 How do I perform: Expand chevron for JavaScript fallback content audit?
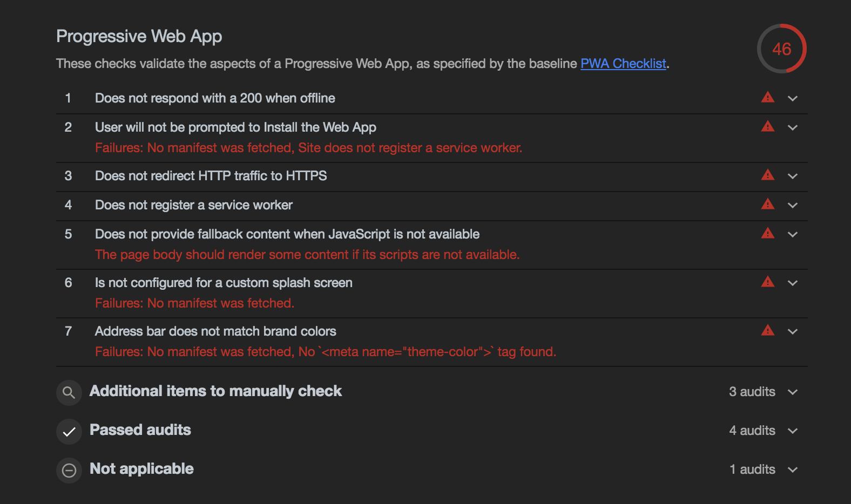tap(792, 234)
